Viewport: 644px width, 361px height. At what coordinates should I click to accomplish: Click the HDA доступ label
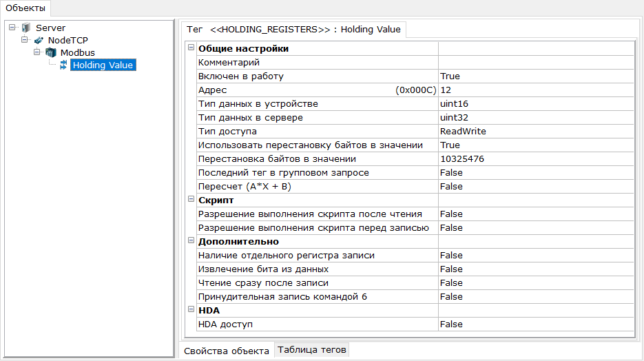click(x=225, y=324)
